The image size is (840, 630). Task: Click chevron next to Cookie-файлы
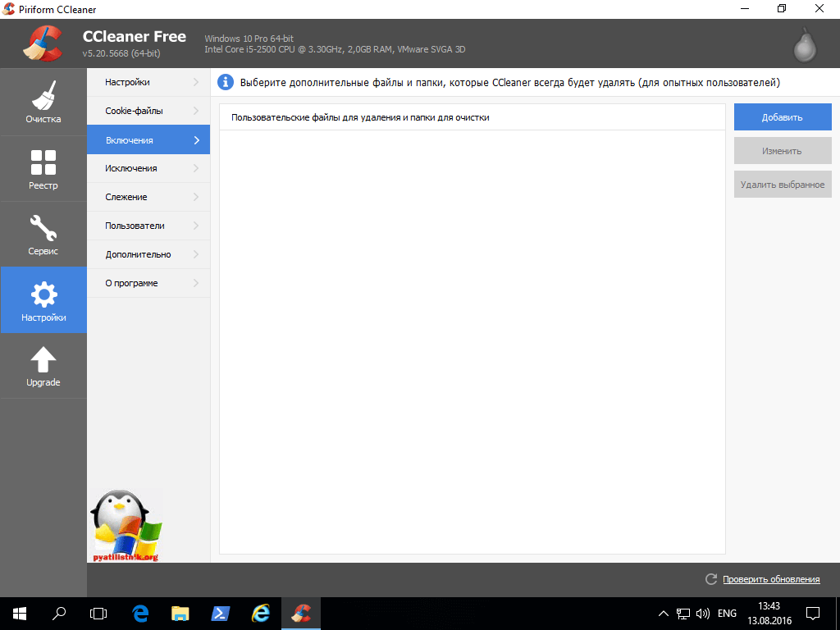196,111
